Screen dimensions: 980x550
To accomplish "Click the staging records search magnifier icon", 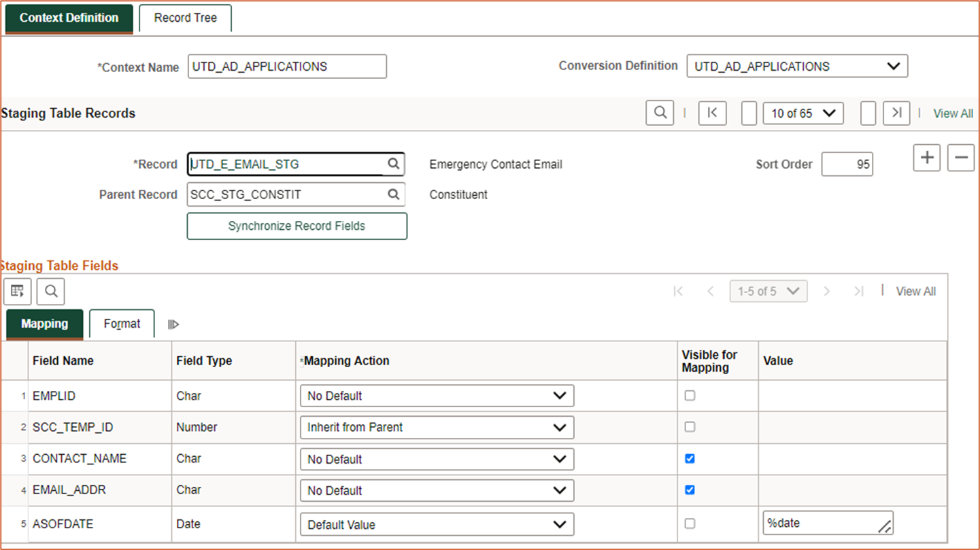I will [x=660, y=113].
